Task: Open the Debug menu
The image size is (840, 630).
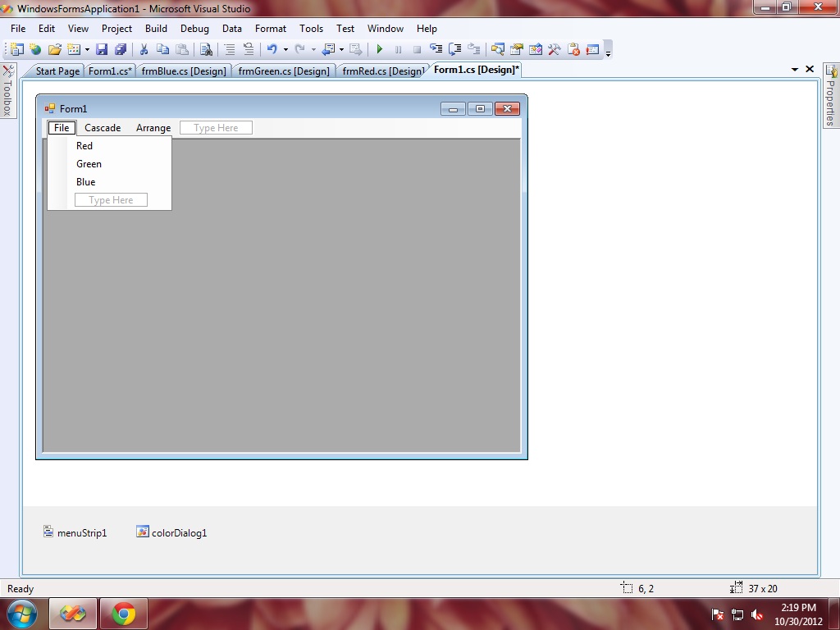Action: coord(194,28)
